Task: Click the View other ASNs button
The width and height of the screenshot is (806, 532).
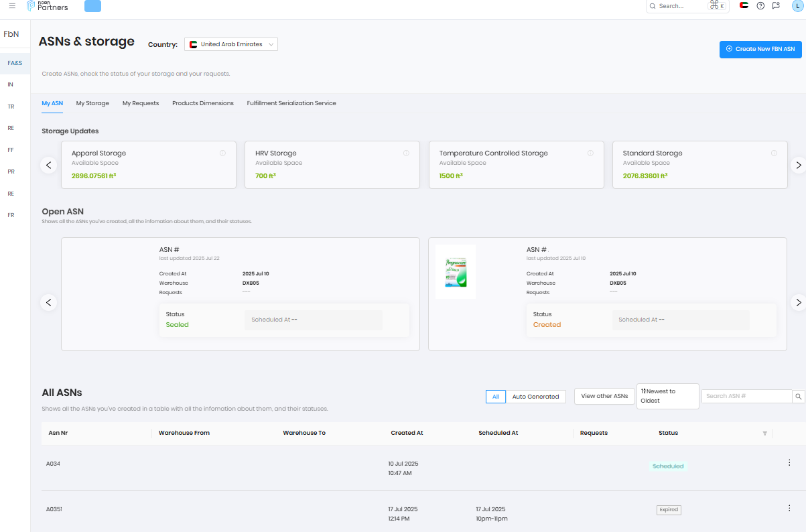Action: [604, 396]
